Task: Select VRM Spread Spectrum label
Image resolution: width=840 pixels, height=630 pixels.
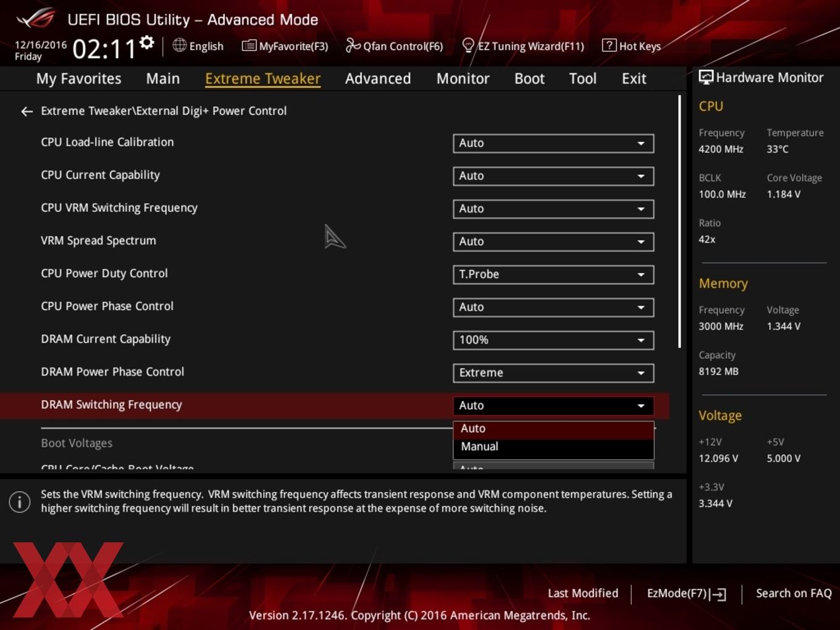Action: [x=98, y=240]
